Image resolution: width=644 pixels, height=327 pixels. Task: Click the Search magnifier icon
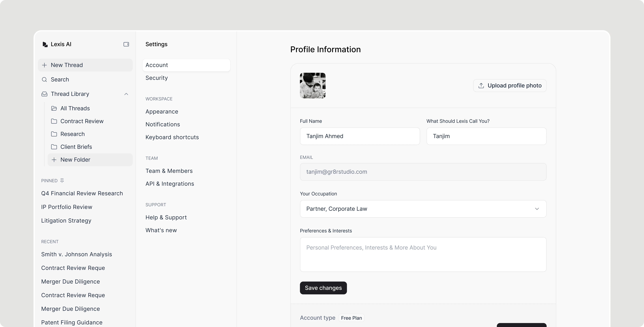click(x=45, y=80)
